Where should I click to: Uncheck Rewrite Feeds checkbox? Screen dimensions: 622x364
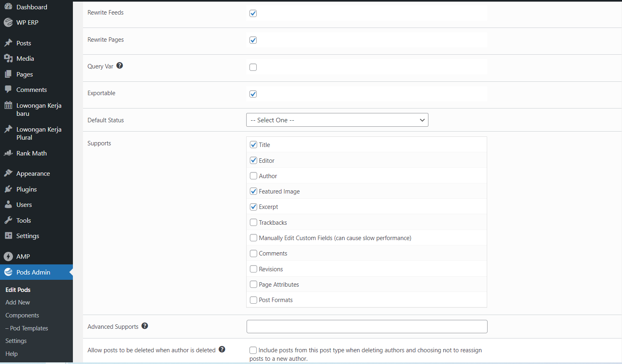tap(253, 13)
